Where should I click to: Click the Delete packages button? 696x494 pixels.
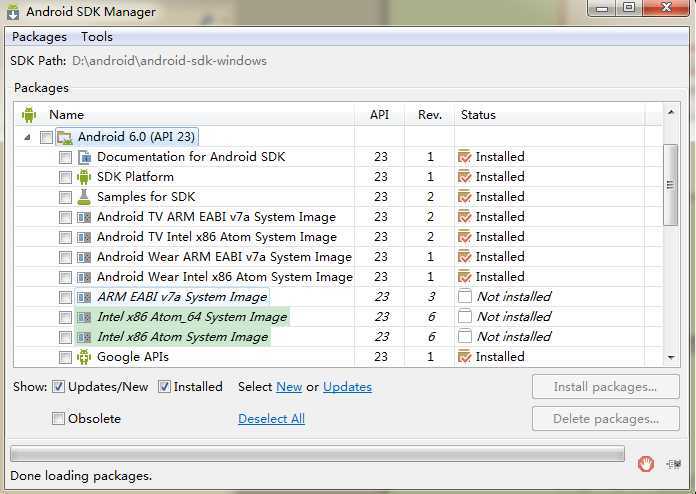[605, 419]
